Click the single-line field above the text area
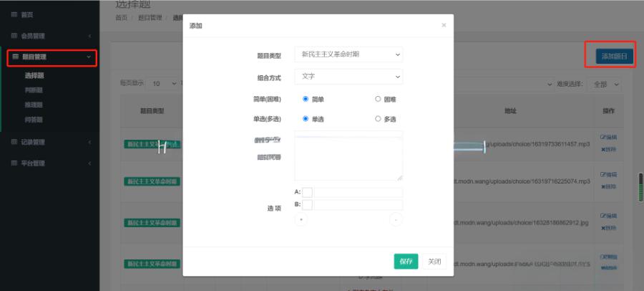Screen dimensions: 644x291 [348, 134]
